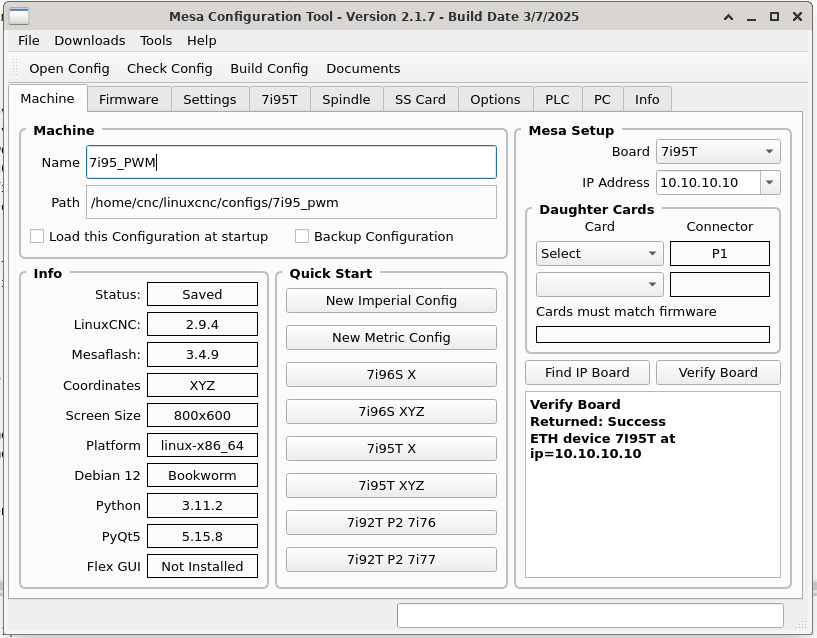
Task: Switch to the Firmware tab
Action: [x=129, y=100]
